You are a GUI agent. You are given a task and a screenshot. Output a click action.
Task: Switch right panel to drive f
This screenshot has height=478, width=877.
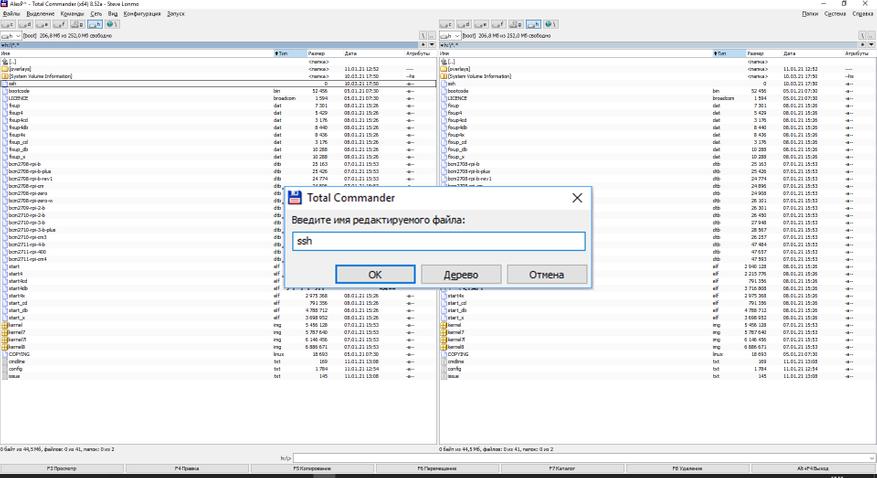point(499,25)
